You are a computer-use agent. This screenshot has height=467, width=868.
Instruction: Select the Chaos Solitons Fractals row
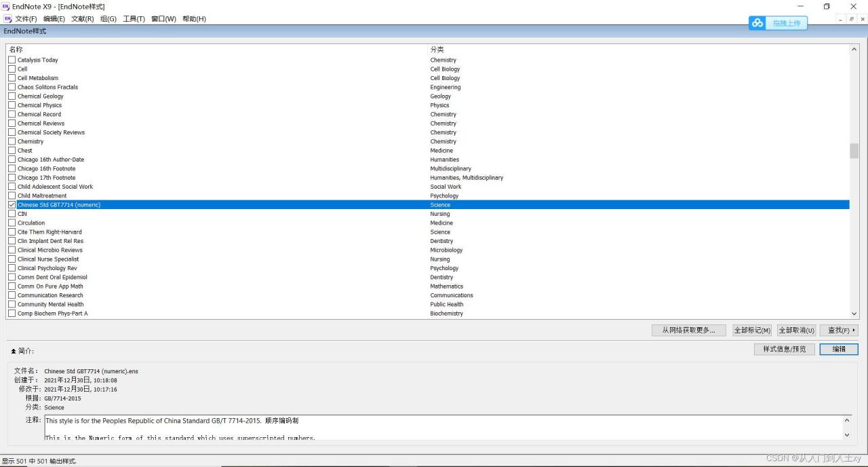point(428,87)
